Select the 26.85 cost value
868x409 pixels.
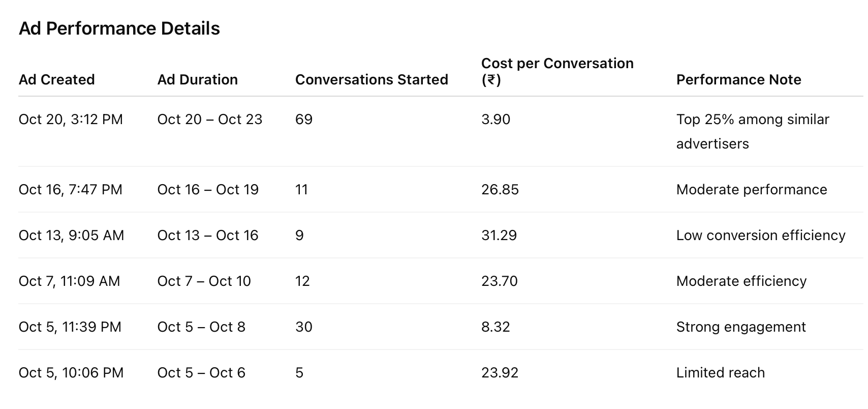(500, 189)
